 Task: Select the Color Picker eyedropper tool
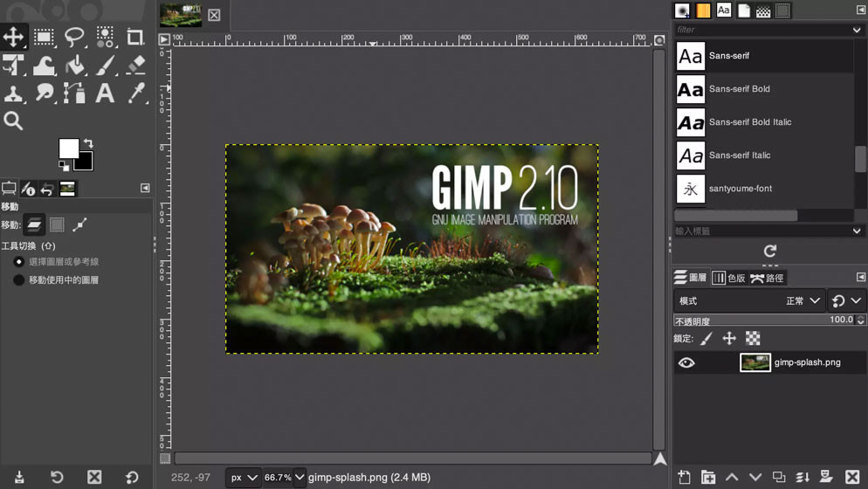pos(135,93)
